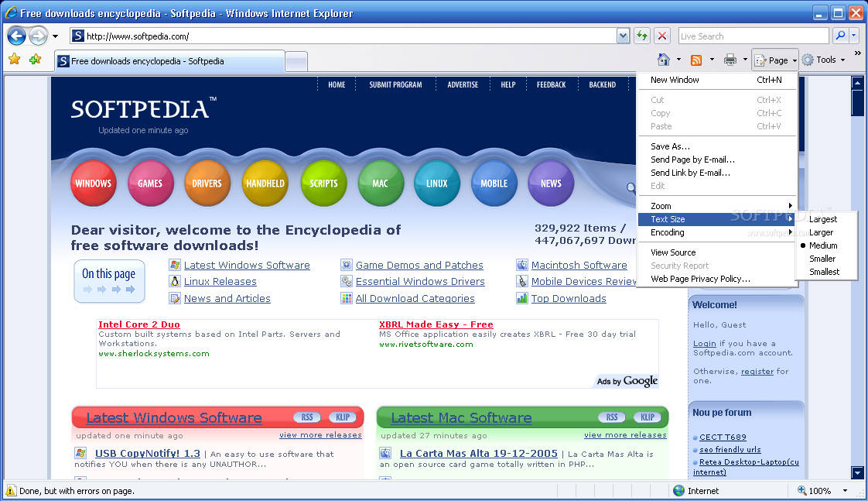Open the Encoding submenu
This screenshot has width=868, height=501.
click(x=717, y=233)
